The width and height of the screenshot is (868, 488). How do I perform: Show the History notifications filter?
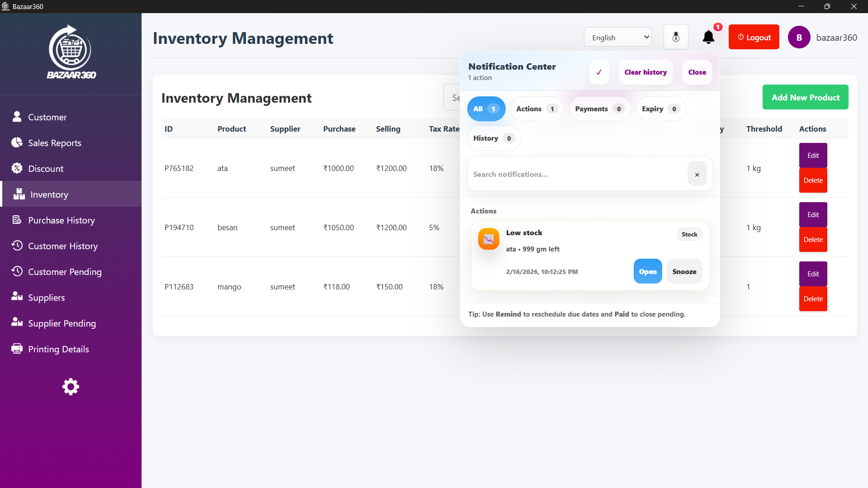(x=493, y=138)
